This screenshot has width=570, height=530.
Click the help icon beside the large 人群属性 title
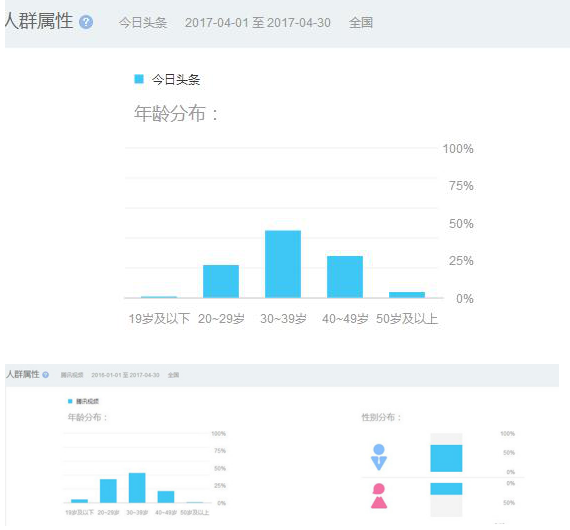tap(86, 22)
